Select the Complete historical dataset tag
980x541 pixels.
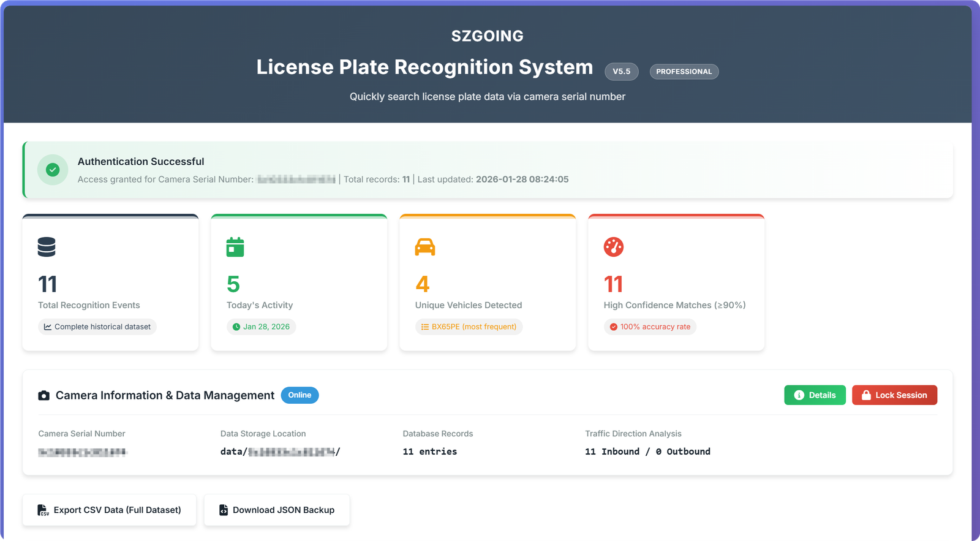pyautogui.click(x=97, y=327)
